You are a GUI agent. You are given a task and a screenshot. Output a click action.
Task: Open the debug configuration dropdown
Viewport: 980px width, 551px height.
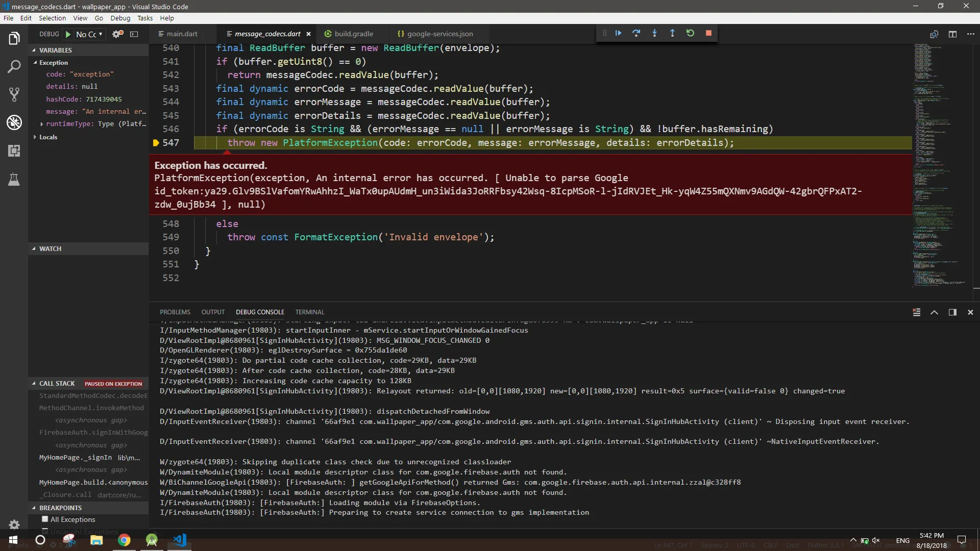point(89,34)
